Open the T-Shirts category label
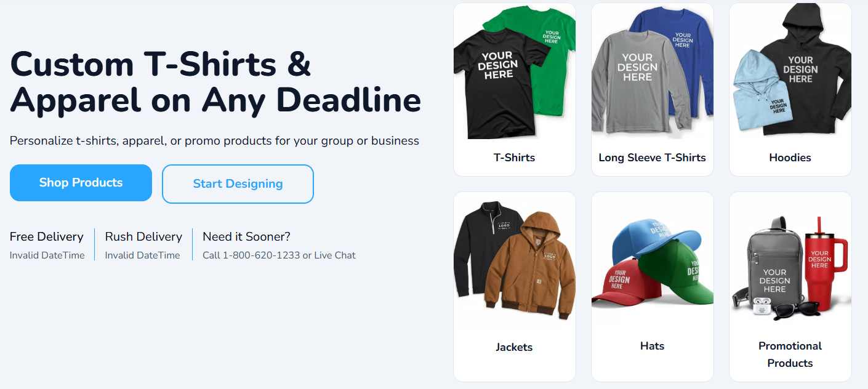 [x=514, y=158]
